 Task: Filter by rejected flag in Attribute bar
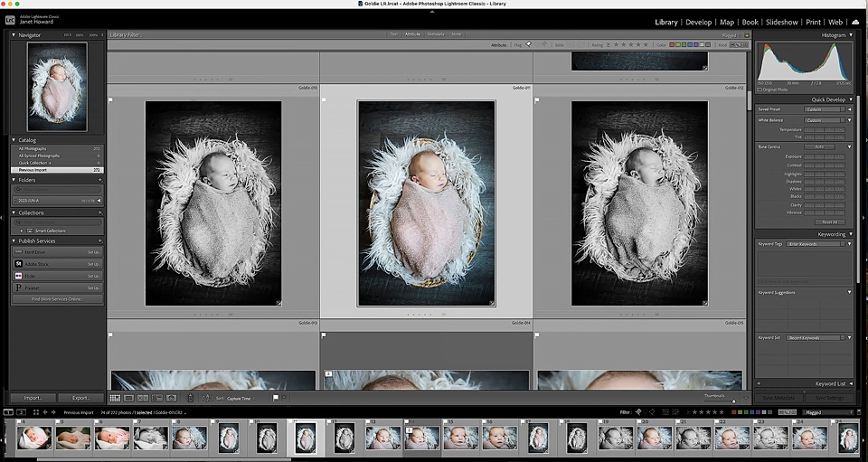544,44
